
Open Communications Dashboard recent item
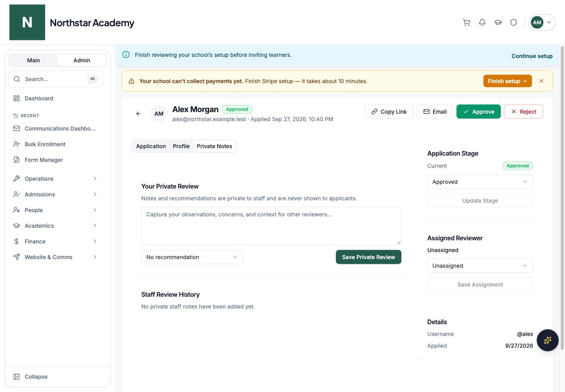(x=55, y=129)
